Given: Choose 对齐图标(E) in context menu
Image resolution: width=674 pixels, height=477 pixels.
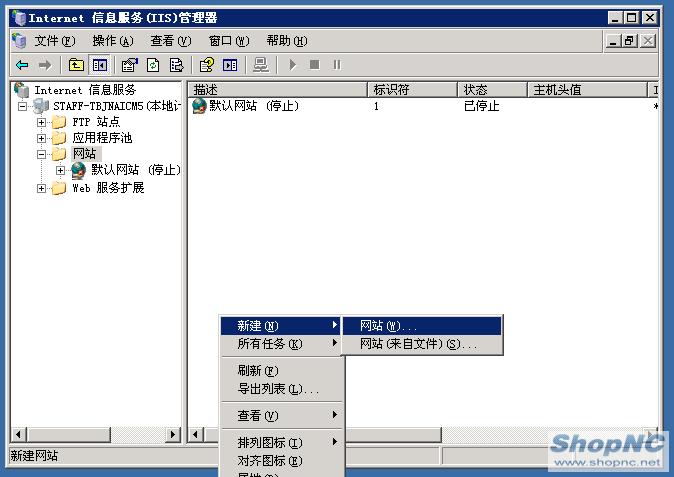Looking at the screenshot, I should 281,461.
